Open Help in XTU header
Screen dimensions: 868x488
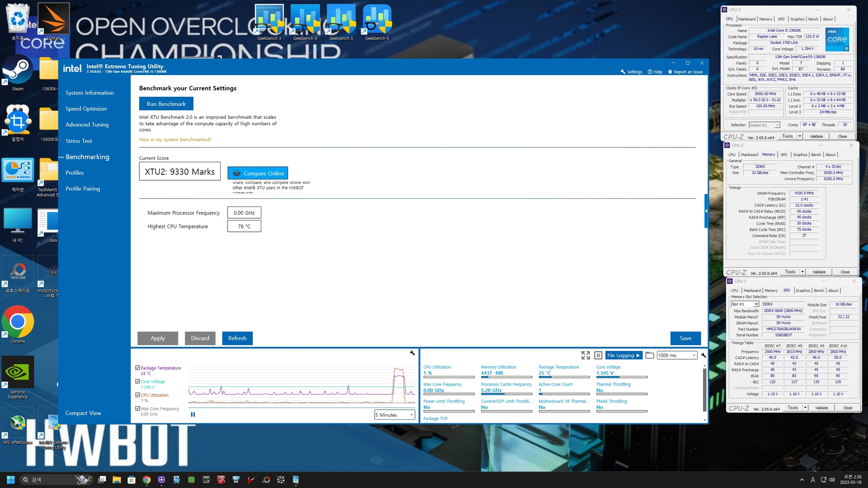click(x=655, y=72)
